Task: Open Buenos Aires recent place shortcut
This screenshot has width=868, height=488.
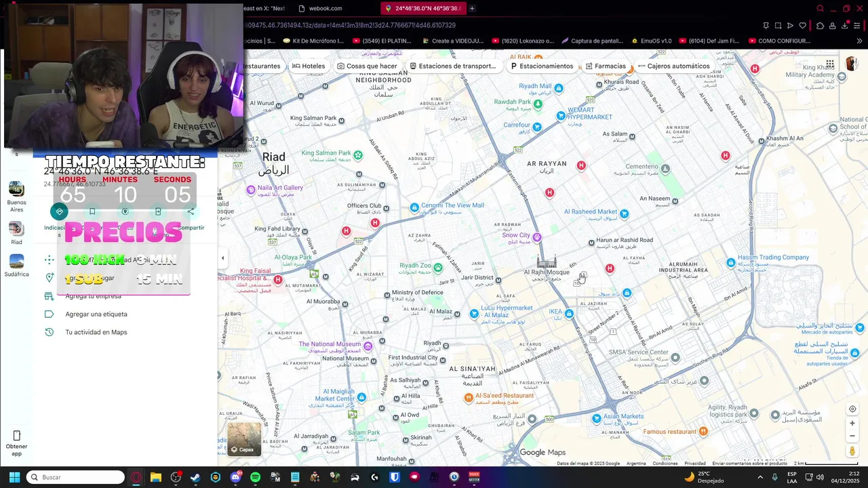Action: pos(16,189)
